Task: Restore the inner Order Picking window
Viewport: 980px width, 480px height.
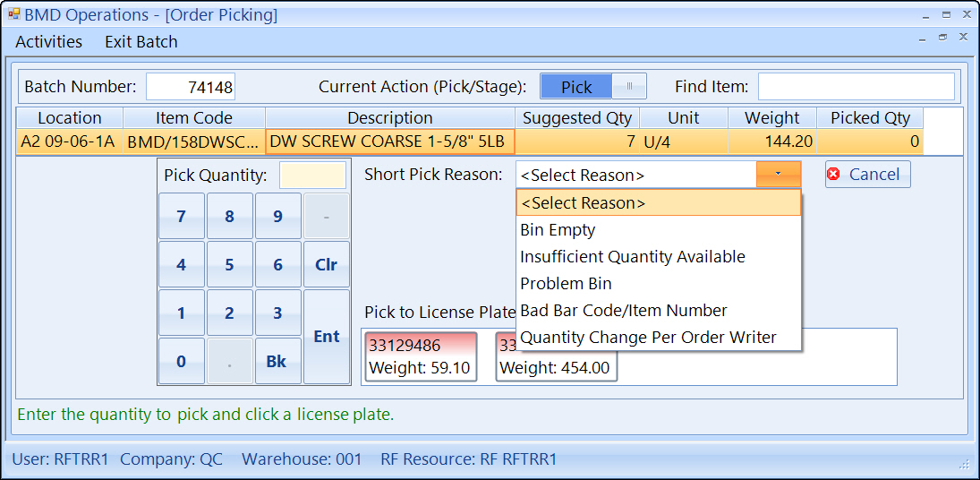Action: [942, 38]
